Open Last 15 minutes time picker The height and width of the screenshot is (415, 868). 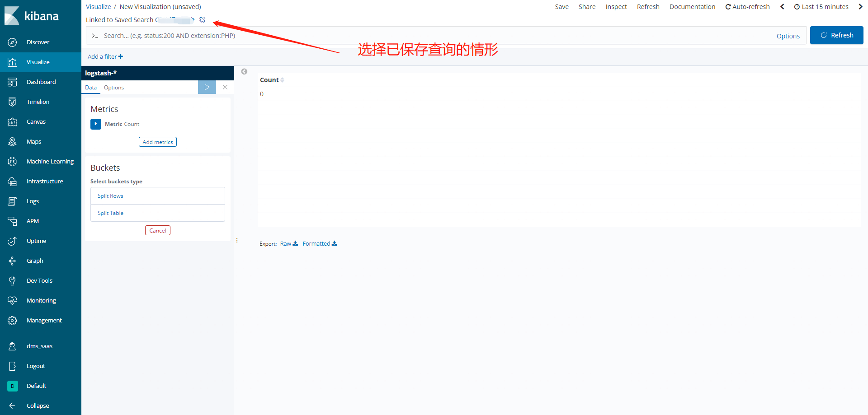pos(821,7)
